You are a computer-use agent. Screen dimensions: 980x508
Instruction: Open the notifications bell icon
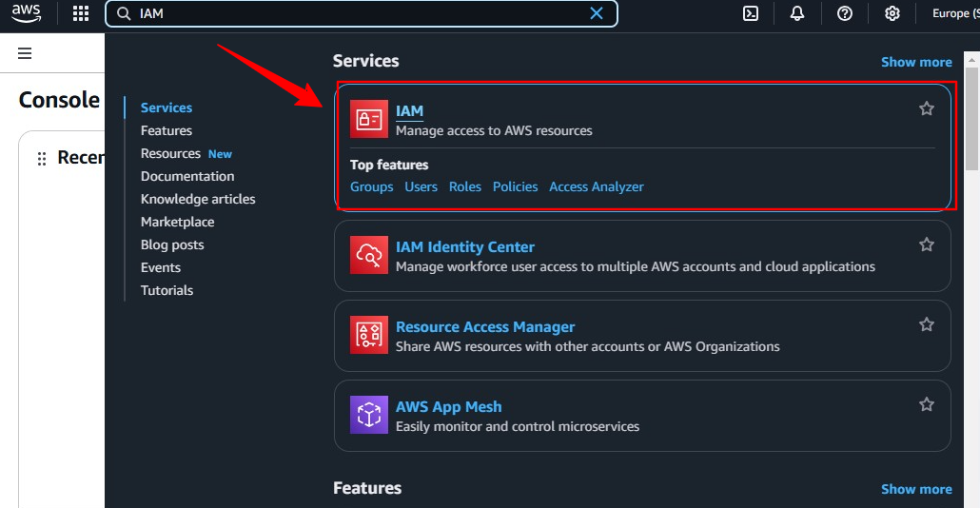797,13
